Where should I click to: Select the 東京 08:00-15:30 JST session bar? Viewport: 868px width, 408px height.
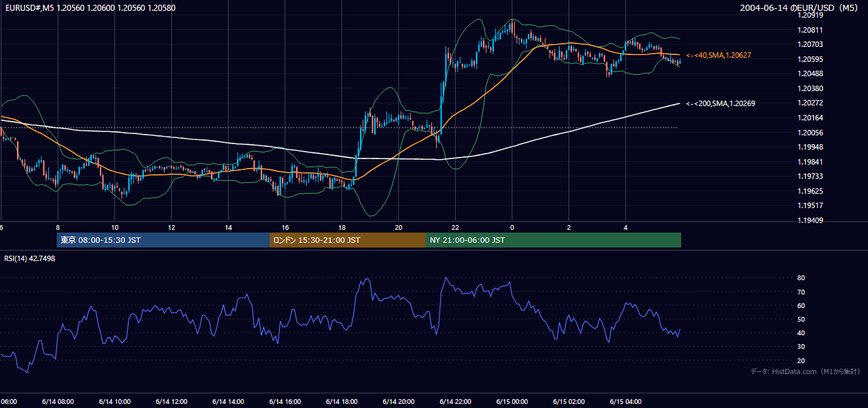tap(163, 240)
